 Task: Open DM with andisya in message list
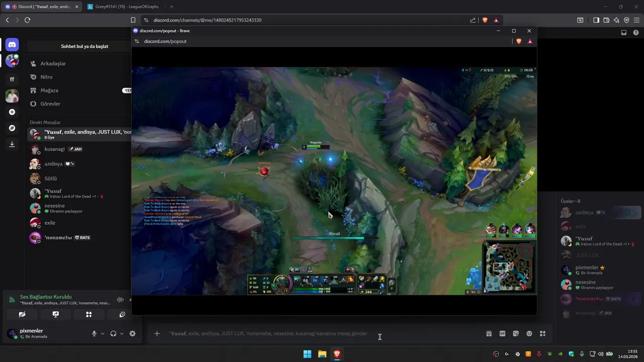79,164
